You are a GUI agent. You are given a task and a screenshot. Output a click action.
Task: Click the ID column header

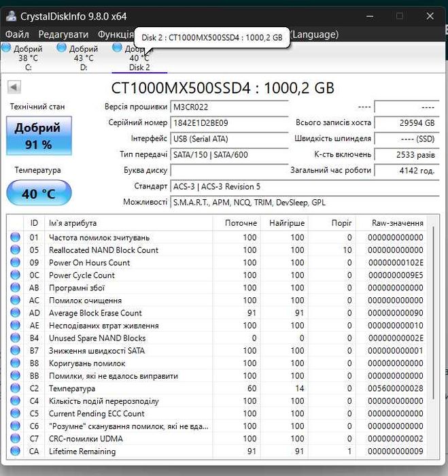(x=34, y=223)
